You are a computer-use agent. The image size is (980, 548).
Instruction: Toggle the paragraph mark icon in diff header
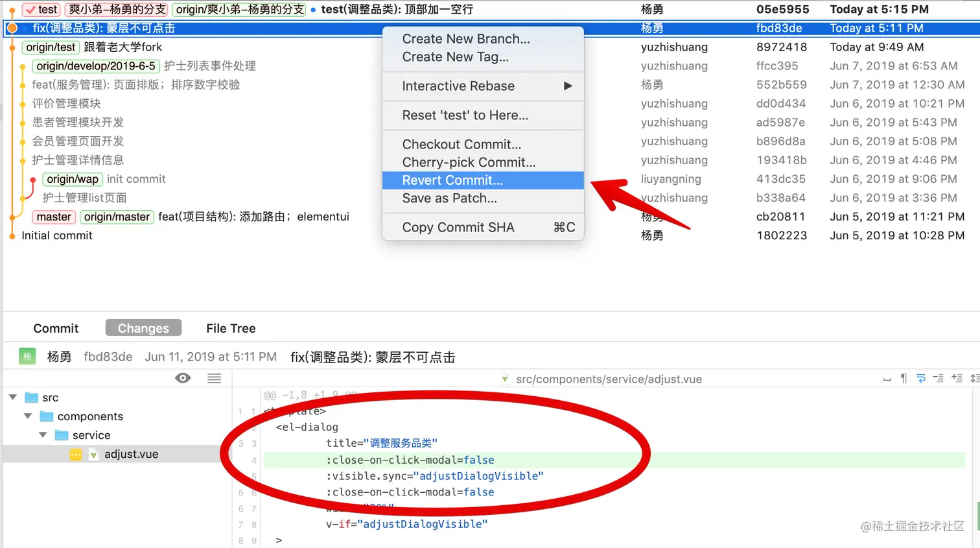point(904,379)
